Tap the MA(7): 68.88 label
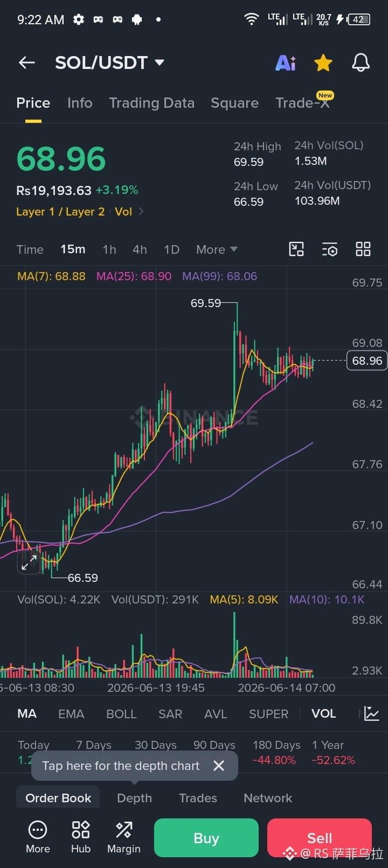 click(x=51, y=276)
